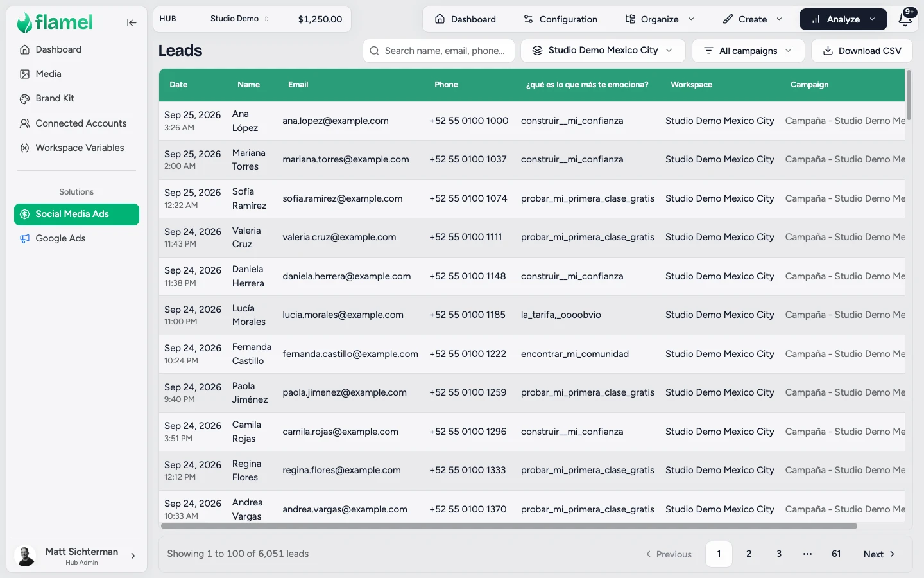Screen dimensions: 924x578
Task: Click la_tarifa,_oooobvio cell
Action: tap(561, 315)
